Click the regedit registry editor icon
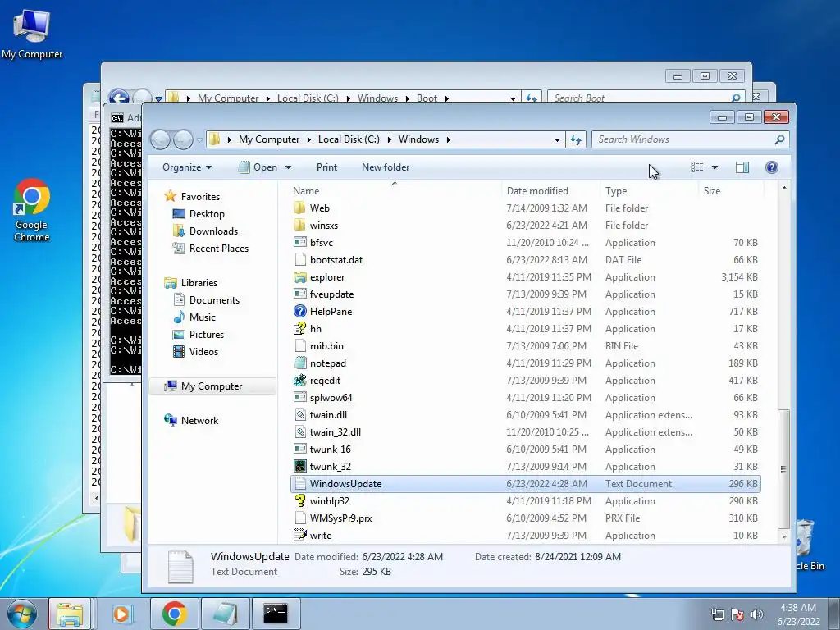The image size is (840, 630). click(x=300, y=381)
